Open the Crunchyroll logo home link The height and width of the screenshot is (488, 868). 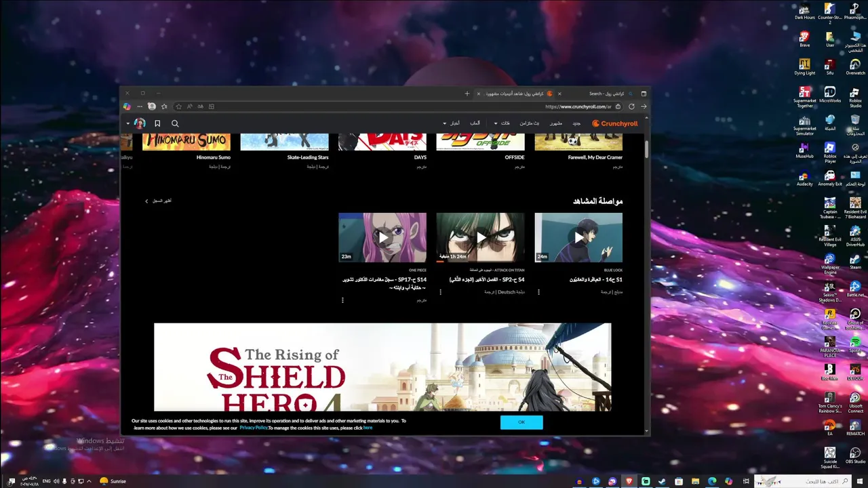pos(615,123)
